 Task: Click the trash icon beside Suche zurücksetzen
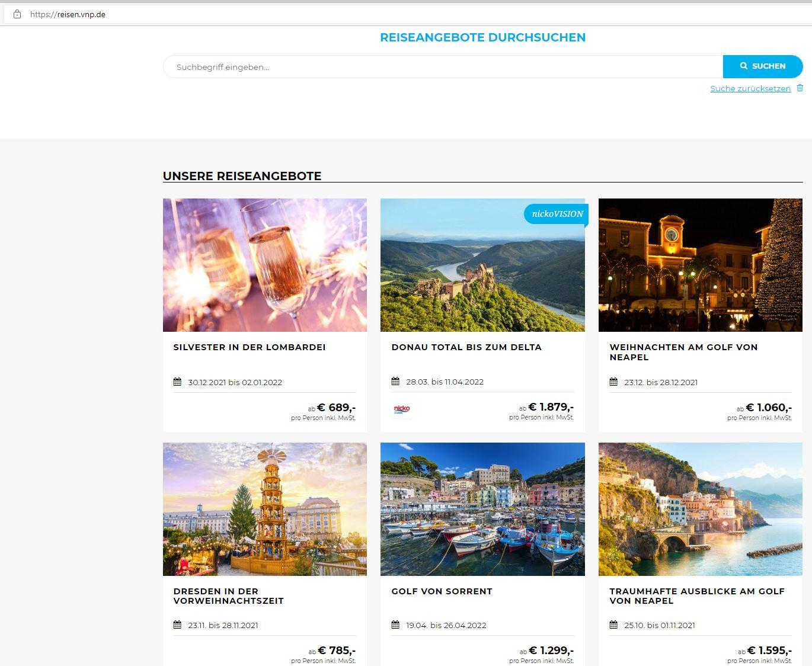800,88
